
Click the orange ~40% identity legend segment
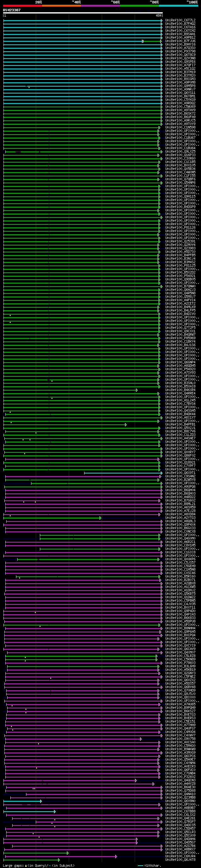[61, 5]
